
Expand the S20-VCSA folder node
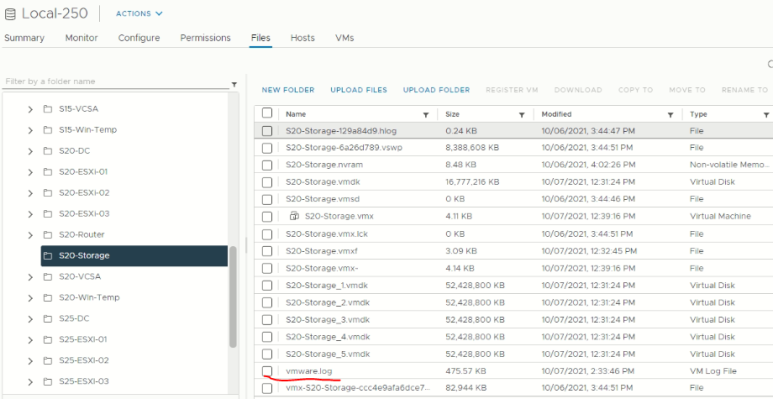(x=31, y=277)
